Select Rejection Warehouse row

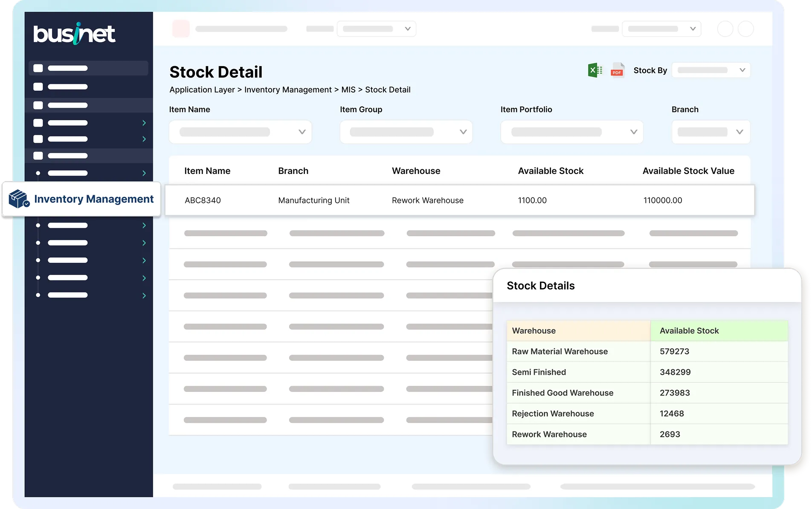tap(647, 414)
